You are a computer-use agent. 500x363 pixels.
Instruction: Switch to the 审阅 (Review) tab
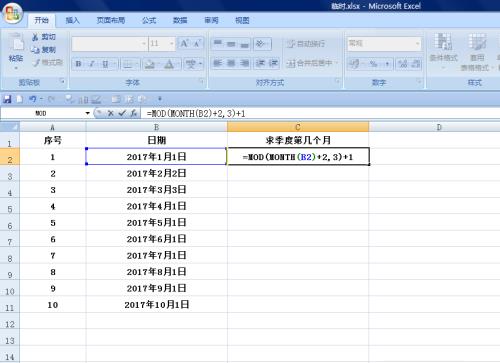(211, 20)
